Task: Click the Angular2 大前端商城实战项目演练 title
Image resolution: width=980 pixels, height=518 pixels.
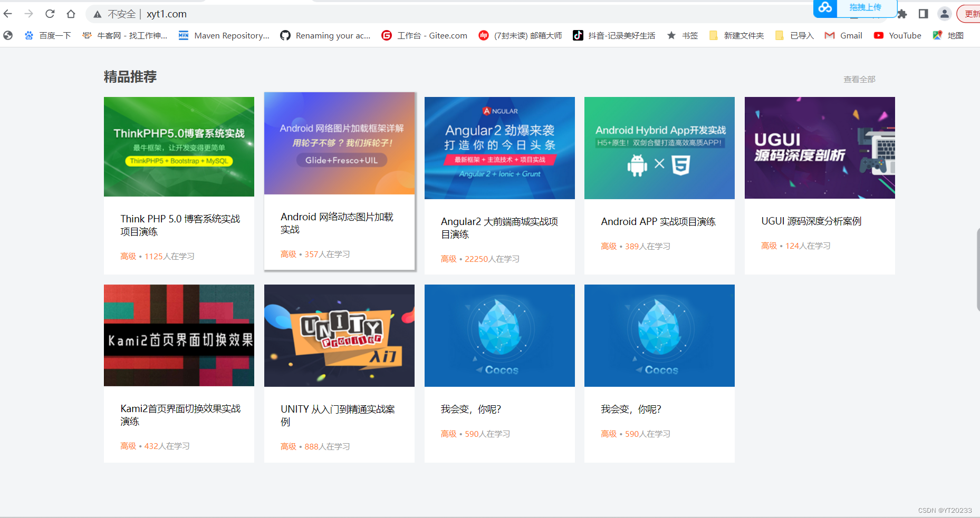Action: point(499,228)
